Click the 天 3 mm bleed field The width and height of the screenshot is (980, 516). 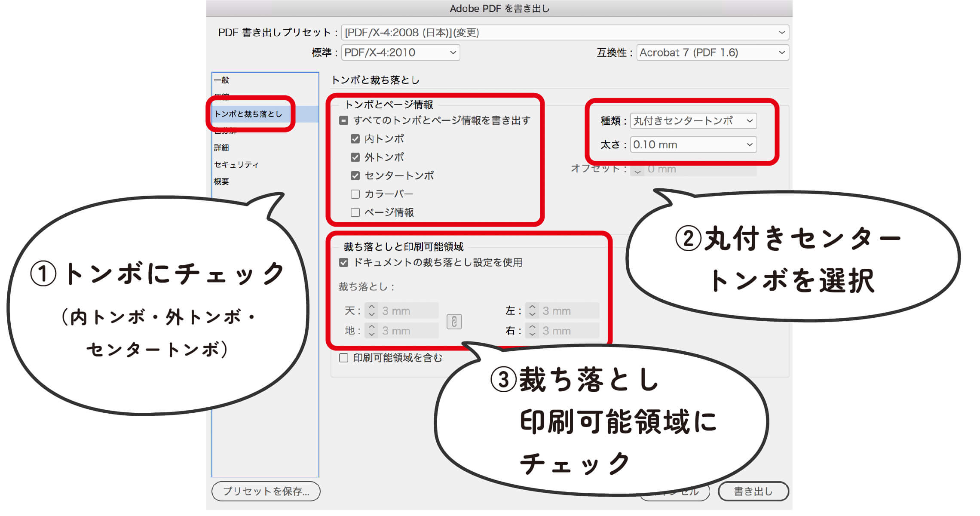coord(409,310)
